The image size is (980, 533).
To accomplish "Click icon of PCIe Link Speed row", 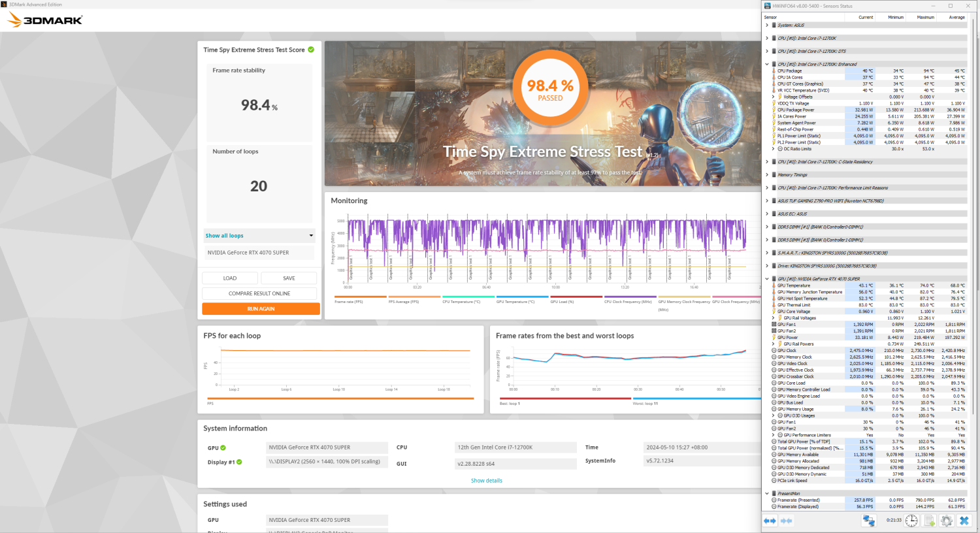I will point(774,481).
